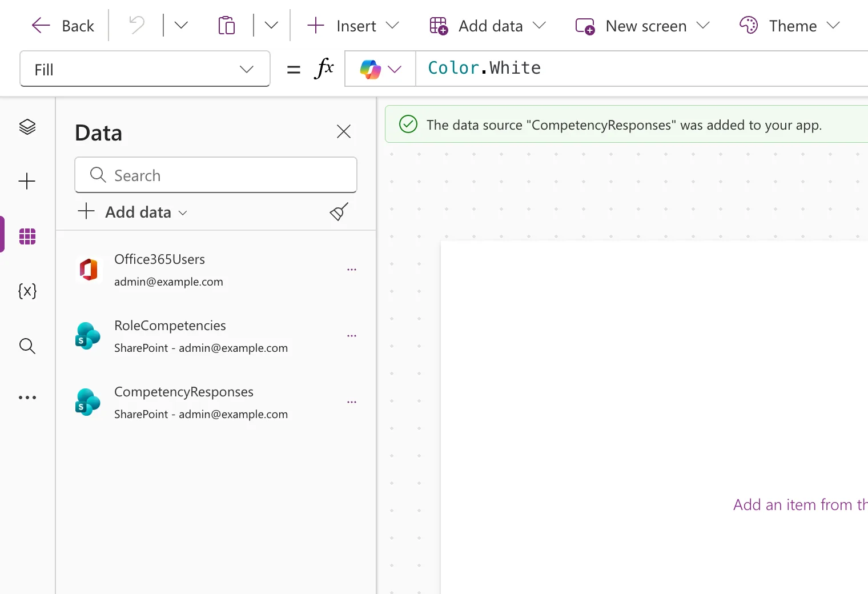Click the "Add an item from" link

(801, 505)
